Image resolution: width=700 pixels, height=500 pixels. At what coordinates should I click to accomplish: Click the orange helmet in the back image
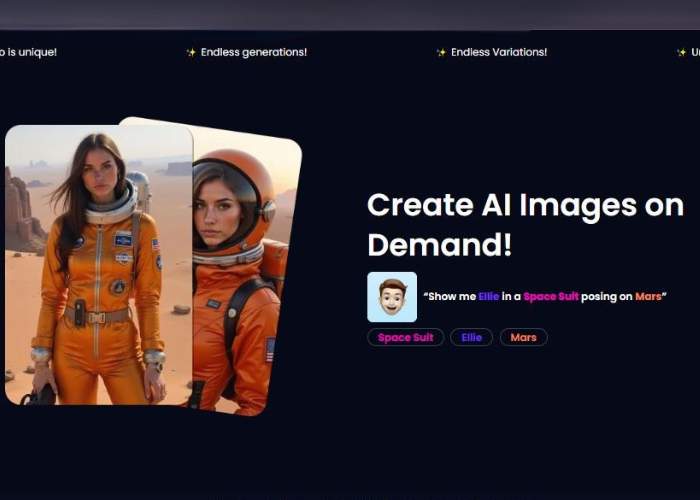(240, 190)
